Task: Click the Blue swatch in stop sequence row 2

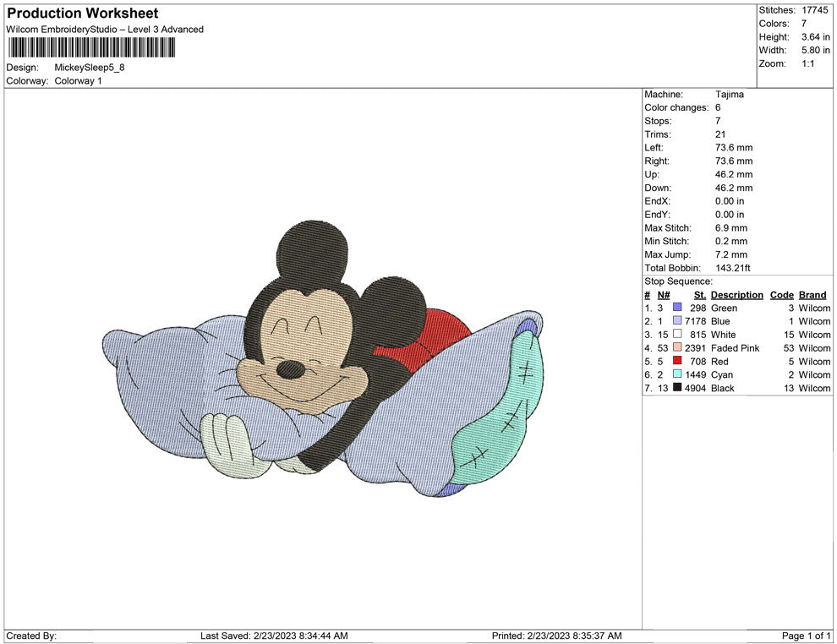Action: pyautogui.click(x=676, y=321)
